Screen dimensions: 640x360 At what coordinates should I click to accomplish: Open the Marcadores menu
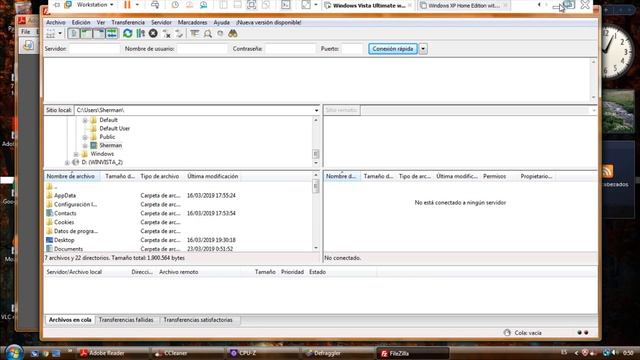coord(192,22)
